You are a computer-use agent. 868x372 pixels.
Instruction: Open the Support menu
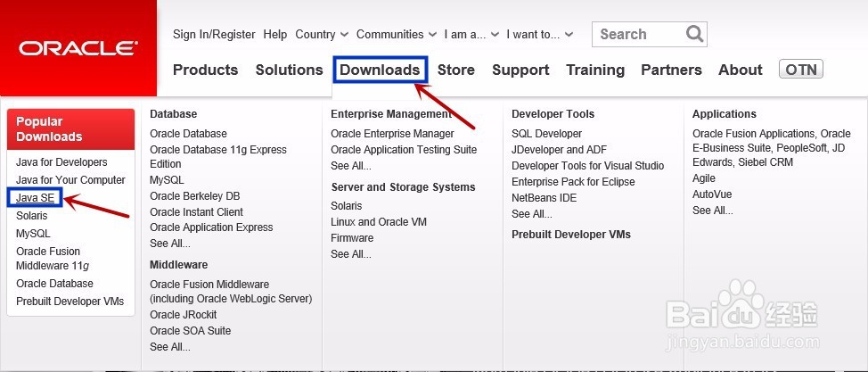pos(520,70)
